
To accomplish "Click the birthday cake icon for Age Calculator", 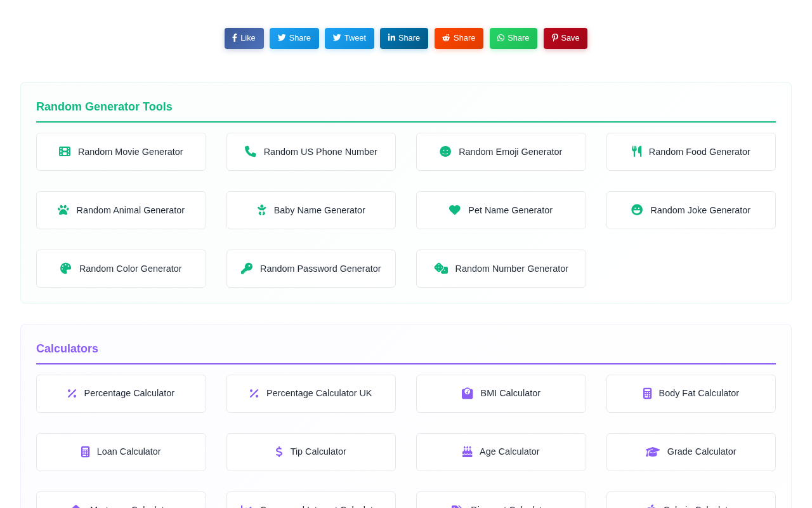I will pos(468,451).
